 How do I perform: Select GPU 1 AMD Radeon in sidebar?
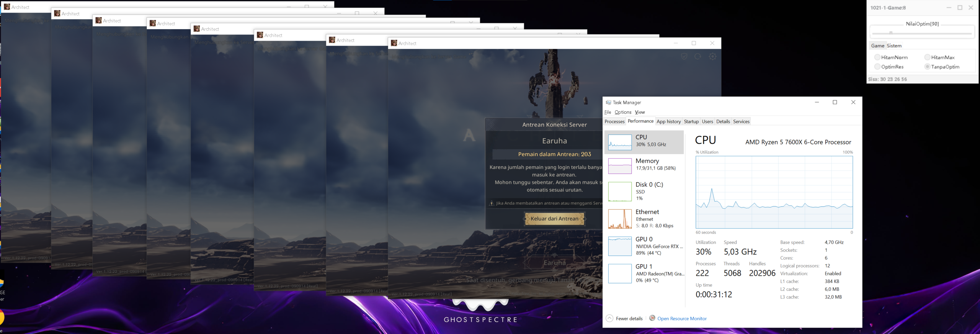(644, 273)
